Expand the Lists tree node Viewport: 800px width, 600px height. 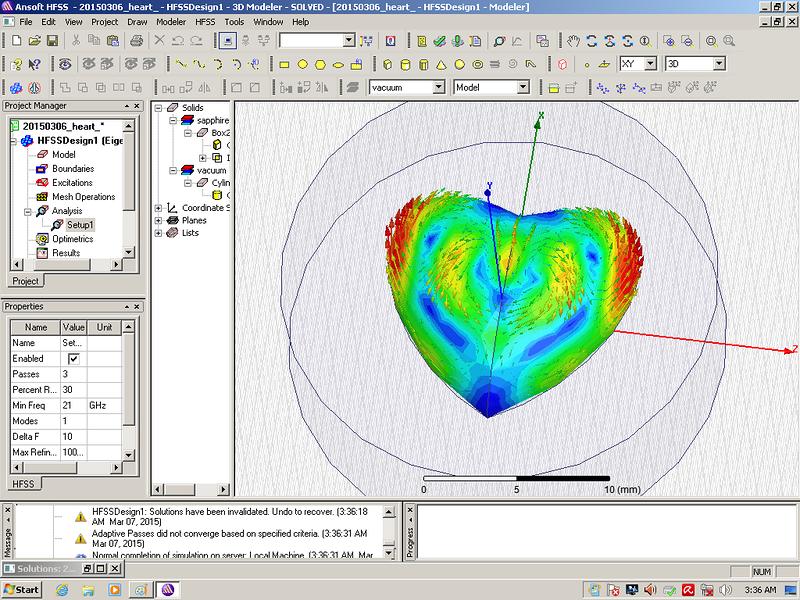tap(159, 232)
